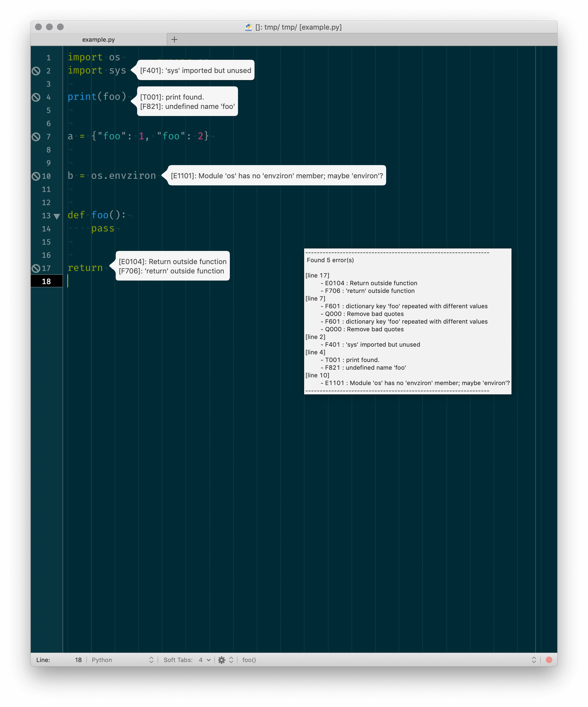Image resolution: width=588 pixels, height=707 pixels.
Task: Click the error marker beside line 17
Action: (36, 268)
